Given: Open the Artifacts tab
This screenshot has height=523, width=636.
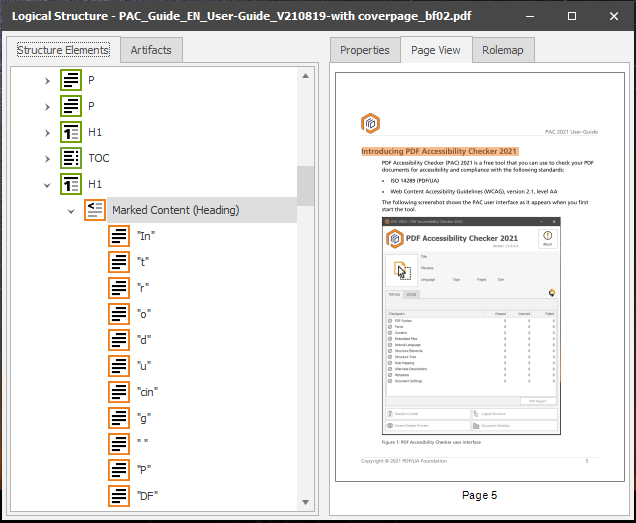Looking at the screenshot, I should (x=151, y=50).
